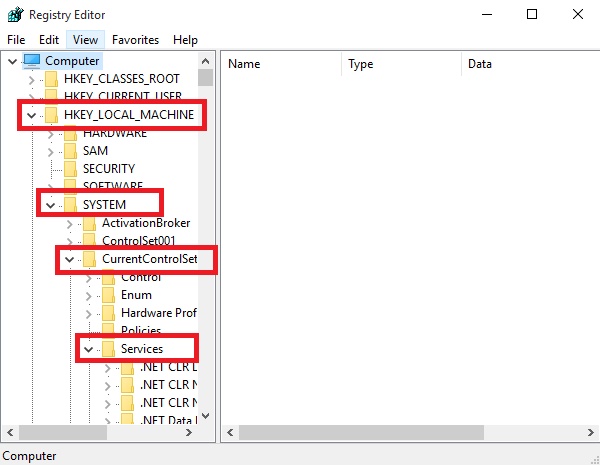
Task: Open the Favorites menu
Action: [135, 40]
